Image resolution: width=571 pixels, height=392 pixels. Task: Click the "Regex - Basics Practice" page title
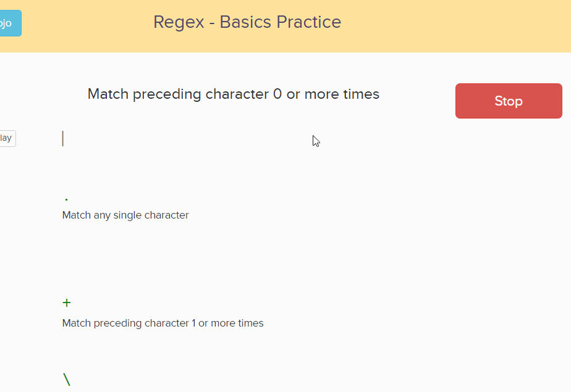click(x=247, y=22)
